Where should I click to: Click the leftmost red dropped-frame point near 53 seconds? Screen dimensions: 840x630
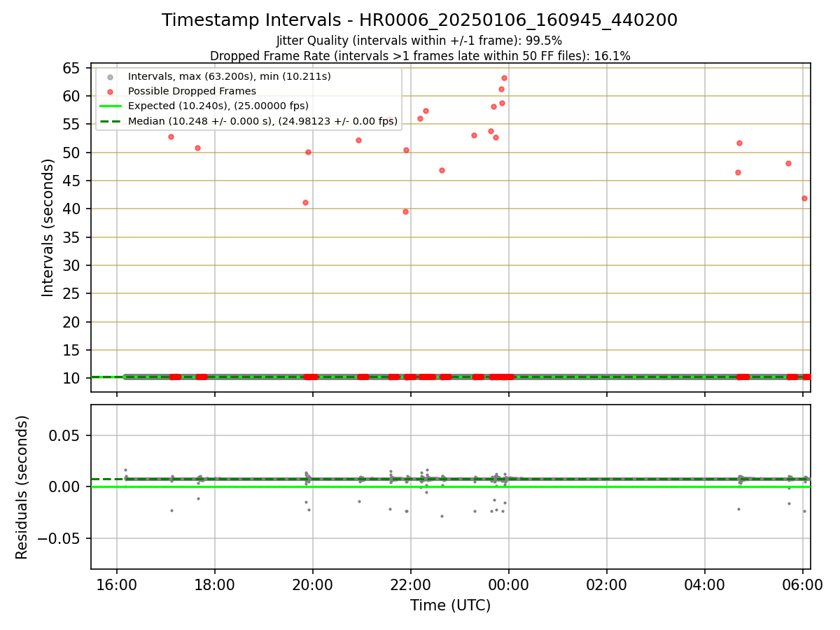pos(171,136)
